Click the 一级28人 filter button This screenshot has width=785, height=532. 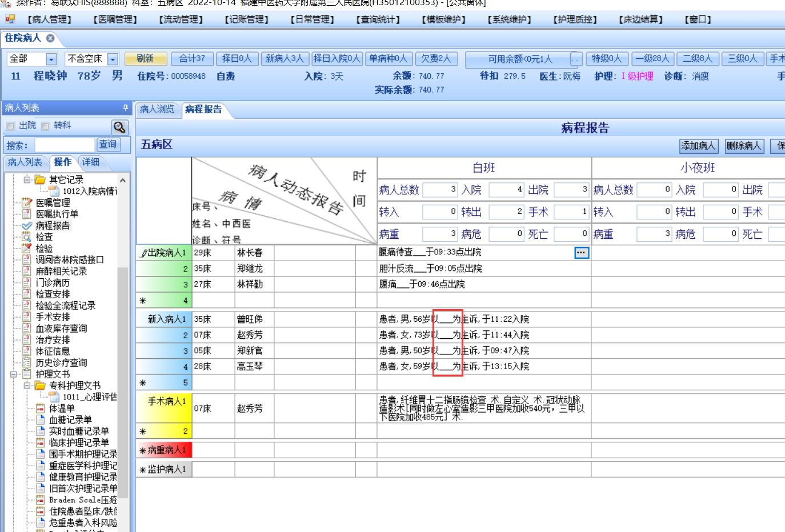[x=652, y=59]
